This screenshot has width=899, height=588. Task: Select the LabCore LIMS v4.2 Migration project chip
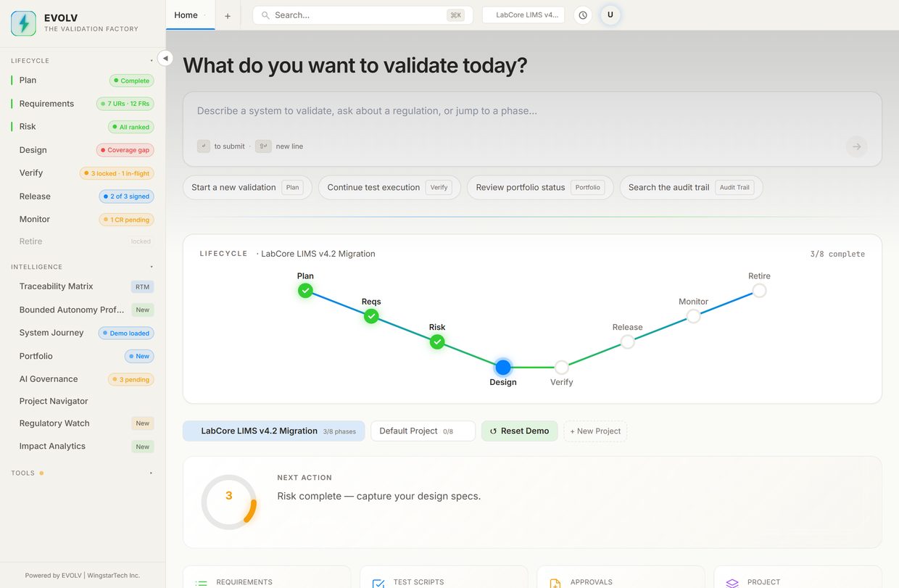coord(274,431)
